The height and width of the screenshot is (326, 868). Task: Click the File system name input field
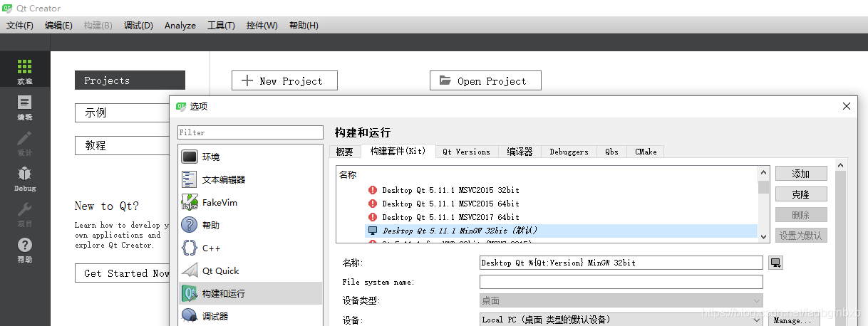point(621,282)
